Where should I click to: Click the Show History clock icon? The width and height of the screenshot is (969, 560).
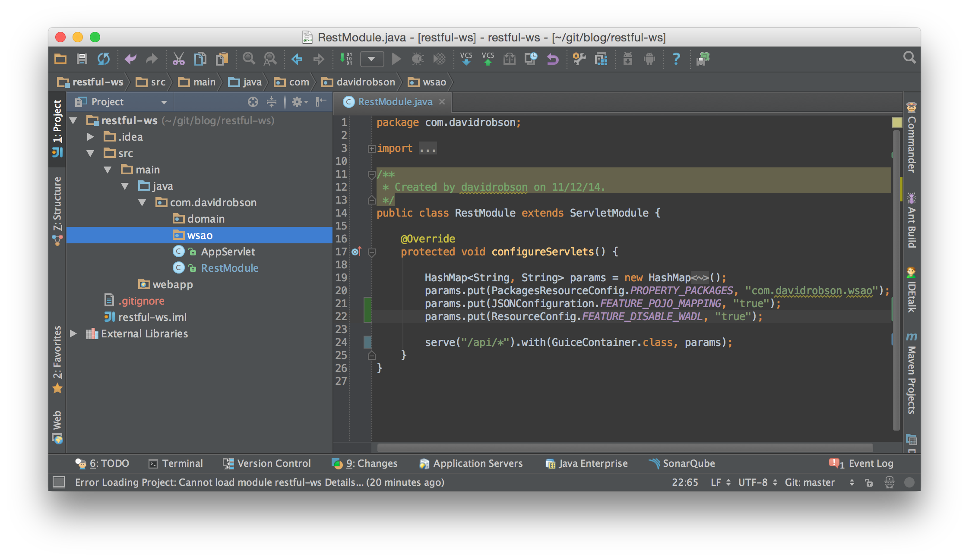pos(531,59)
